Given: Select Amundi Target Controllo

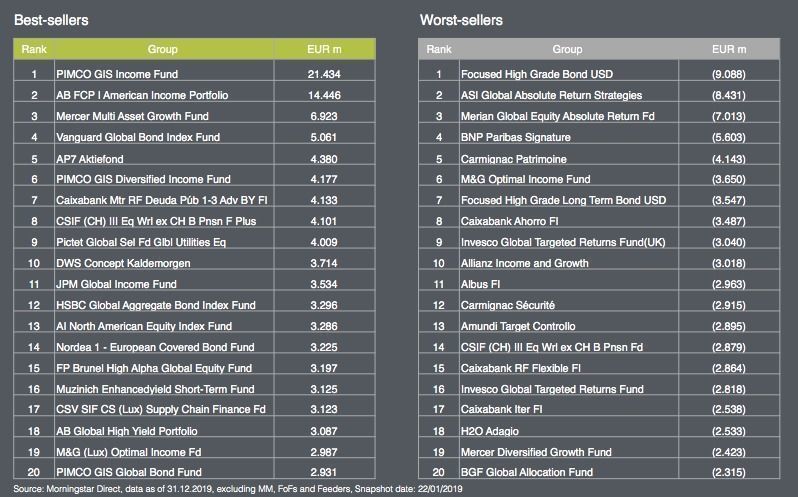Looking at the screenshot, I should point(518,326).
